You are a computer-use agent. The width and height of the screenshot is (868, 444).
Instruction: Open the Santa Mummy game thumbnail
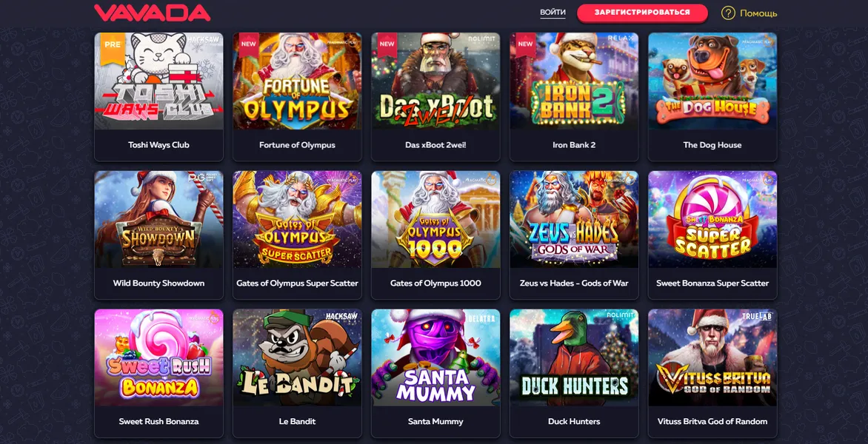coord(435,357)
